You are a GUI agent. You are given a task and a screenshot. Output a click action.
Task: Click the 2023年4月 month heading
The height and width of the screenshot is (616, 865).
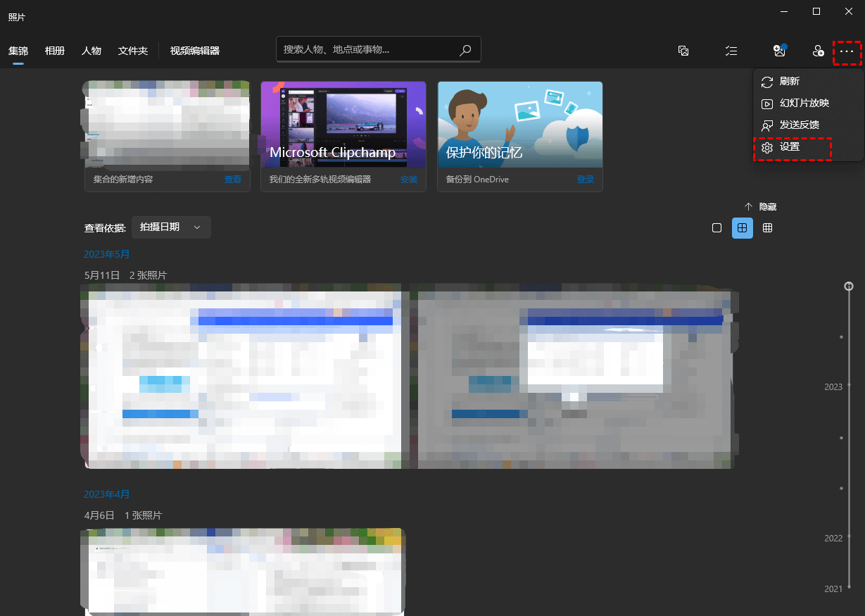107,494
